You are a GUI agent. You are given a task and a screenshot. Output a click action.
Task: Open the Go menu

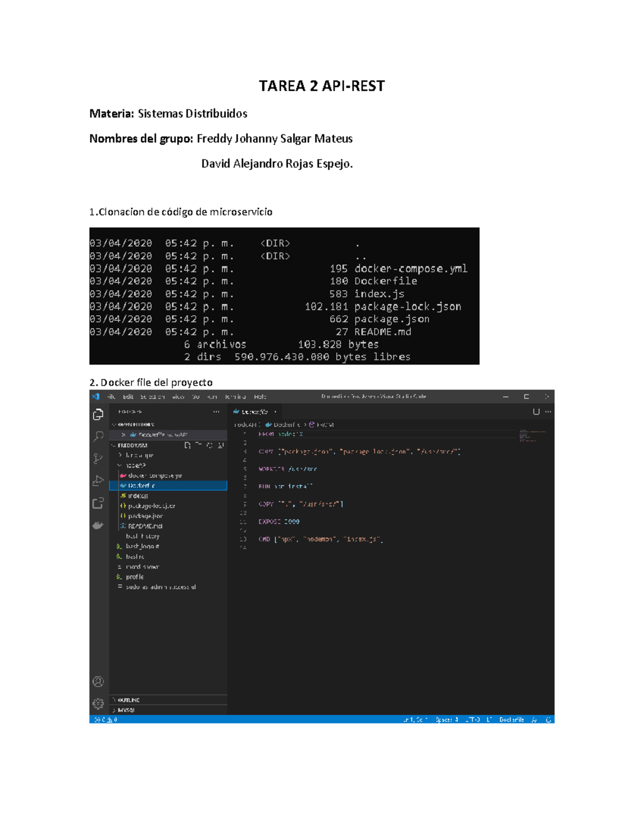pos(196,397)
